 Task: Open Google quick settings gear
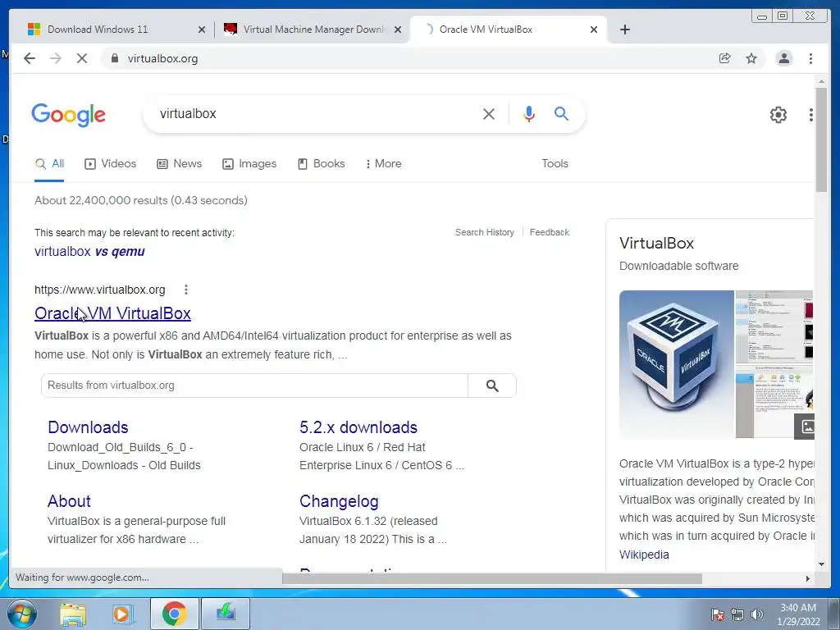click(x=778, y=114)
